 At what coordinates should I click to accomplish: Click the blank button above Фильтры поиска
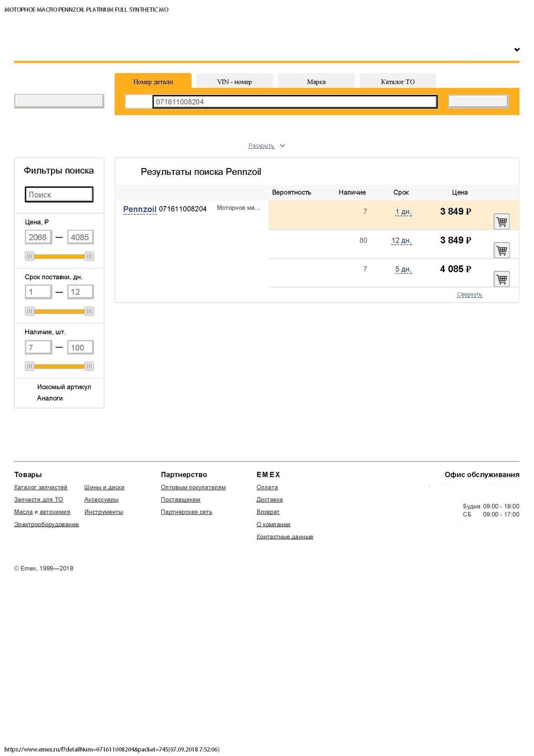coord(59,101)
